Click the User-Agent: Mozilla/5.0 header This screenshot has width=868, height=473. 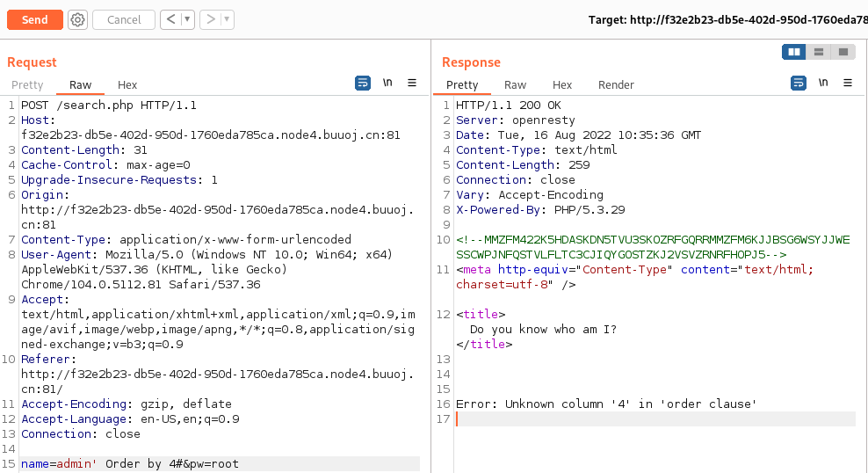click(206, 270)
